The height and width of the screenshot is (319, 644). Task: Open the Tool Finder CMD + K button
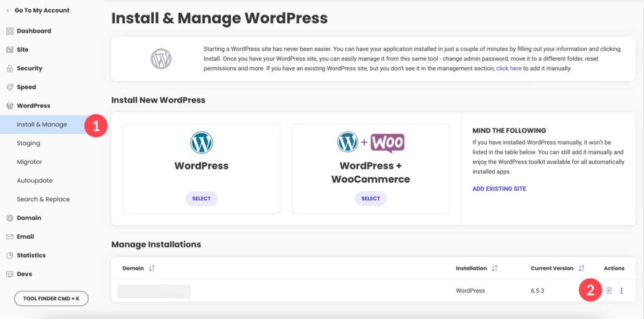(x=52, y=298)
